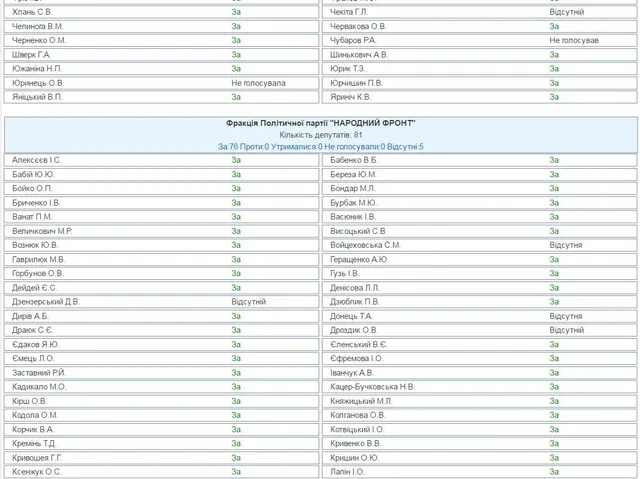The image size is (640, 479).
Task: Click the 'За' vote for Хлань С.В.
Action: 236,12
